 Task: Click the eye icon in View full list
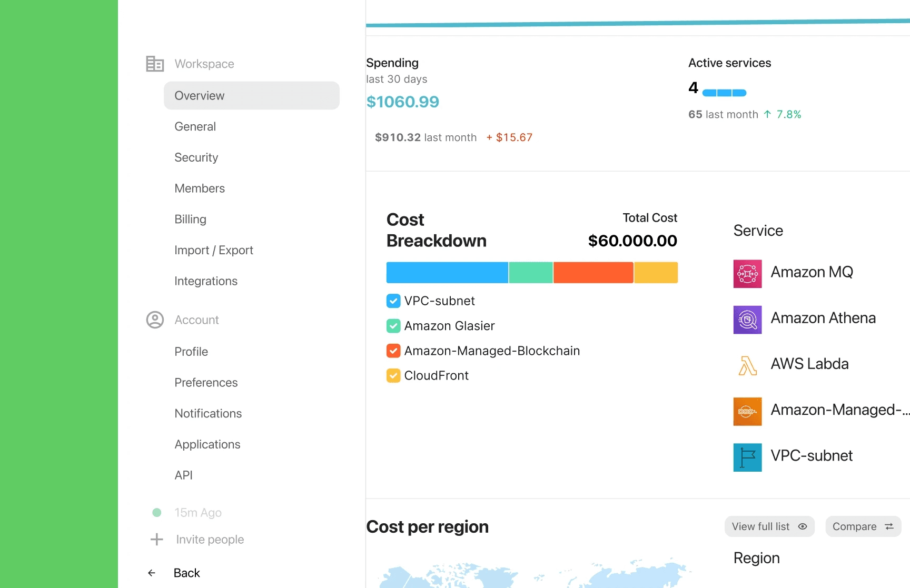803,526
